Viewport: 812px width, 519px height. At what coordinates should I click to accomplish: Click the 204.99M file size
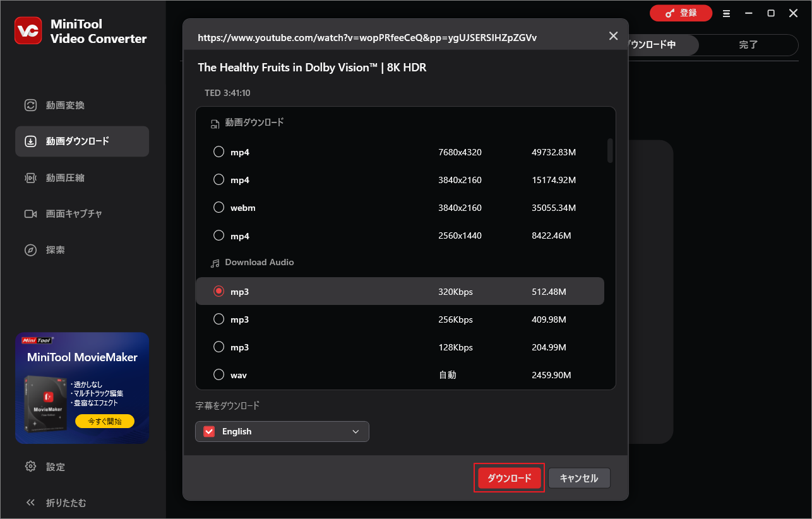pos(549,347)
